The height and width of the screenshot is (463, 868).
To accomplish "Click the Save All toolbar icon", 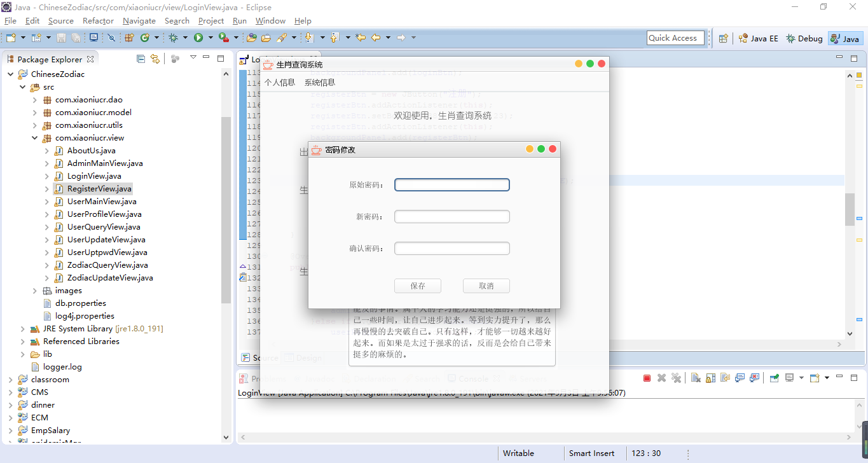I will click(76, 38).
